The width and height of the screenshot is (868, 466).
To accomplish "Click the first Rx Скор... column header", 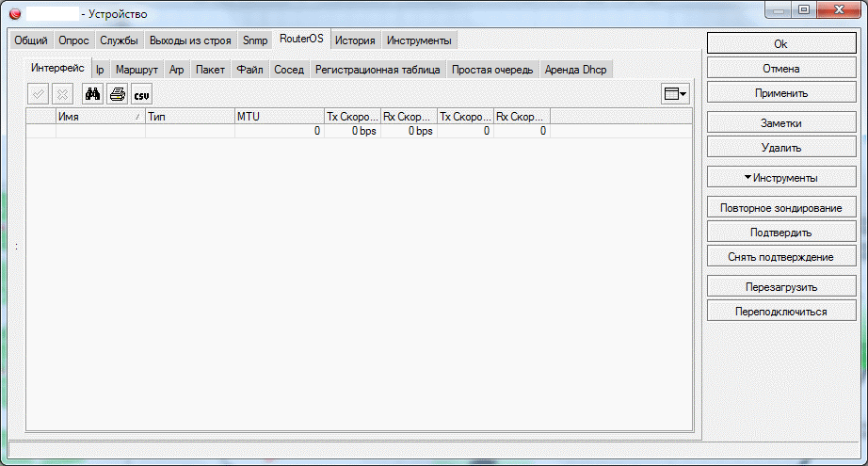I will pyautogui.click(x=410, y=116).
